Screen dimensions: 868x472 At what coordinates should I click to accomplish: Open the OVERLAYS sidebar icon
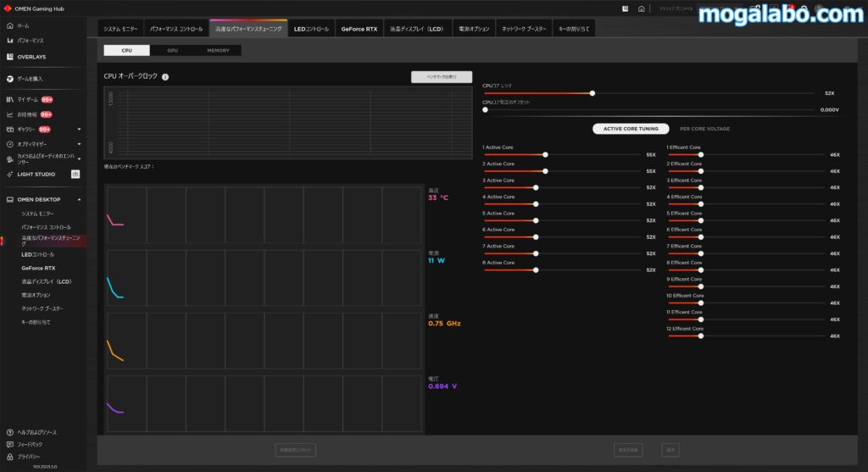click(x=10, y=57)
